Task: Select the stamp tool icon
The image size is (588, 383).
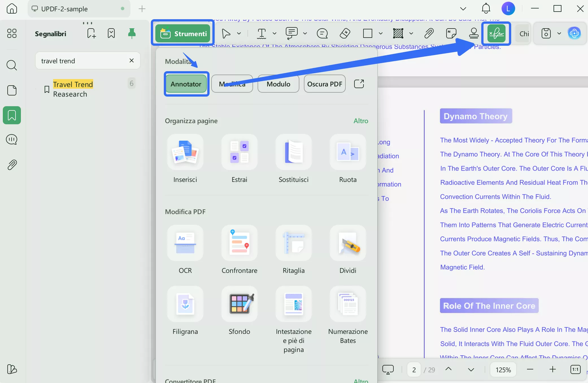Action: pos(474,34)
